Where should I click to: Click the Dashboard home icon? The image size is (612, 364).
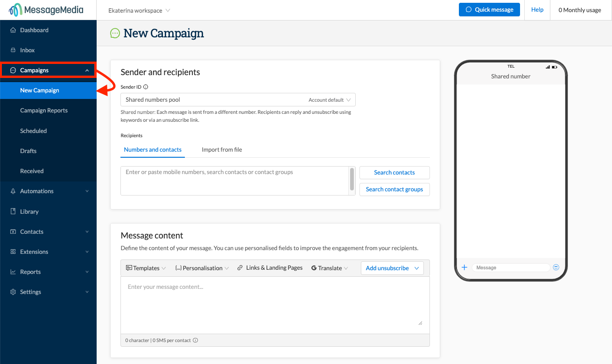(x=13, y=30)
